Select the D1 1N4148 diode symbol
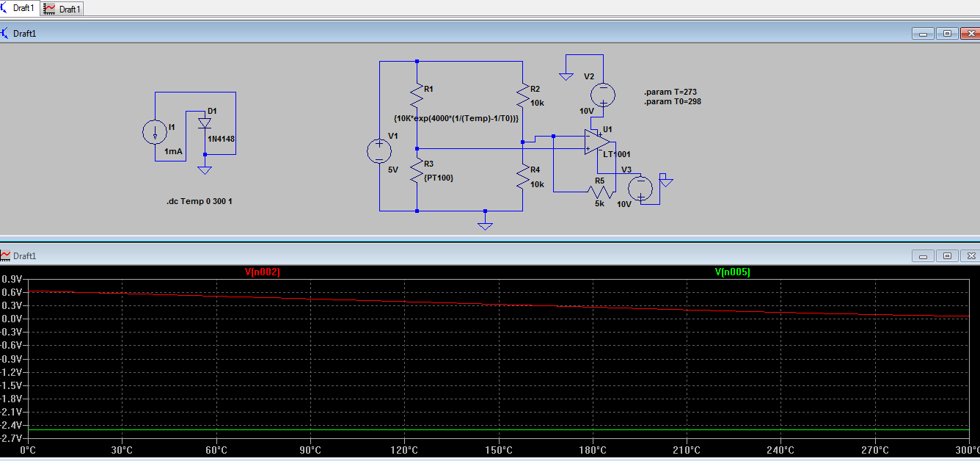Image resolution: width=980 pixels, height=461 pixels. [205, 123]
